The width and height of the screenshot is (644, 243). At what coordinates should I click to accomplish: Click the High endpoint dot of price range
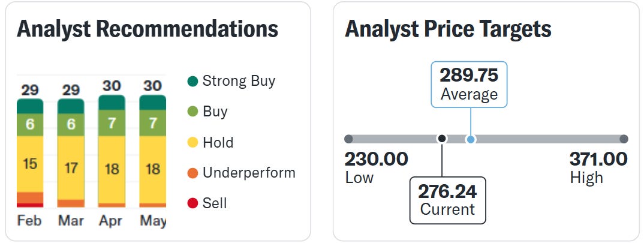(624, 139)
